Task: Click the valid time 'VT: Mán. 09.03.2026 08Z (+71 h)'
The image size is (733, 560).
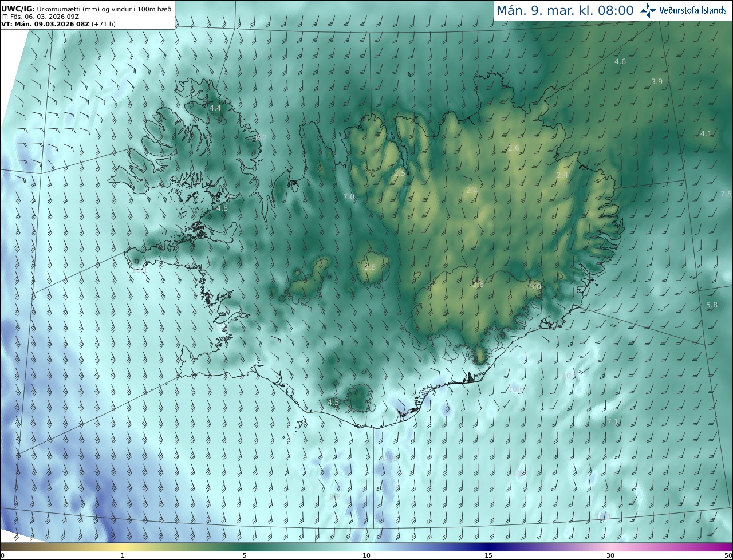Action: click(58, 25)
